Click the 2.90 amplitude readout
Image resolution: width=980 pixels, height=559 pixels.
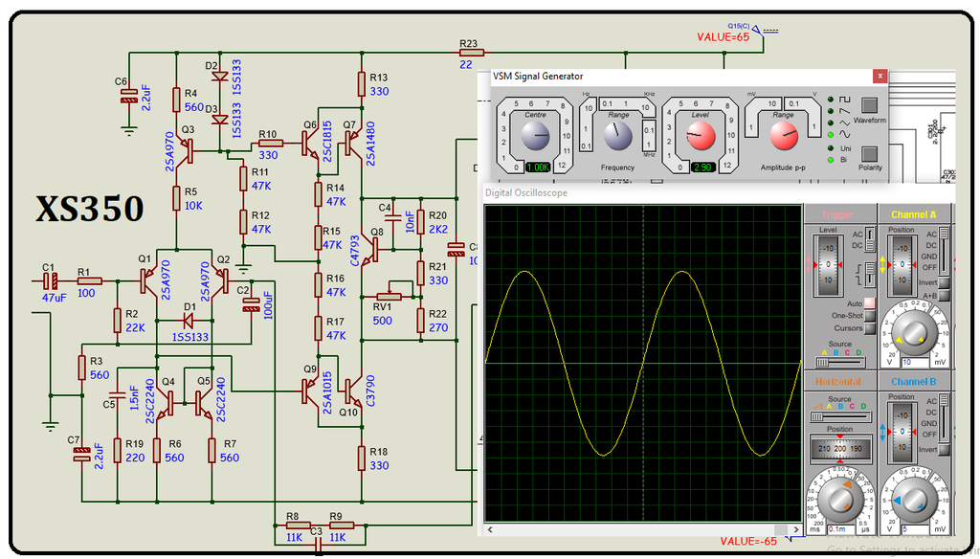point(702,167)
